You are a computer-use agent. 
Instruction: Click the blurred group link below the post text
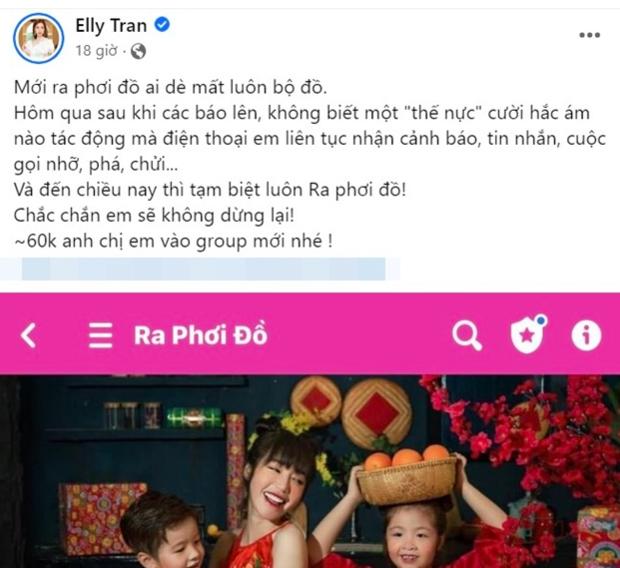(x=204, y=269)
